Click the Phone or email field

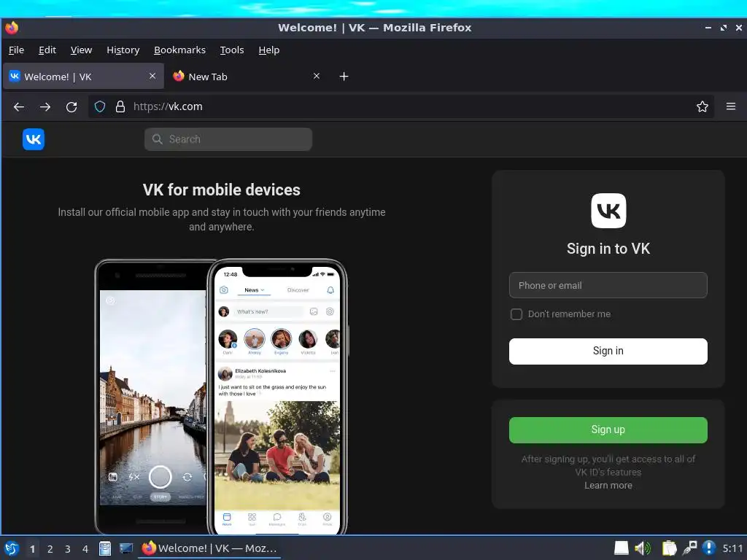tap(608, 285)
